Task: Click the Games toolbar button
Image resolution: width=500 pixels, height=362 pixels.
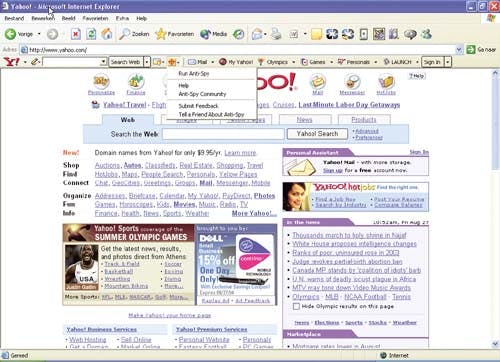Action: 313,62
